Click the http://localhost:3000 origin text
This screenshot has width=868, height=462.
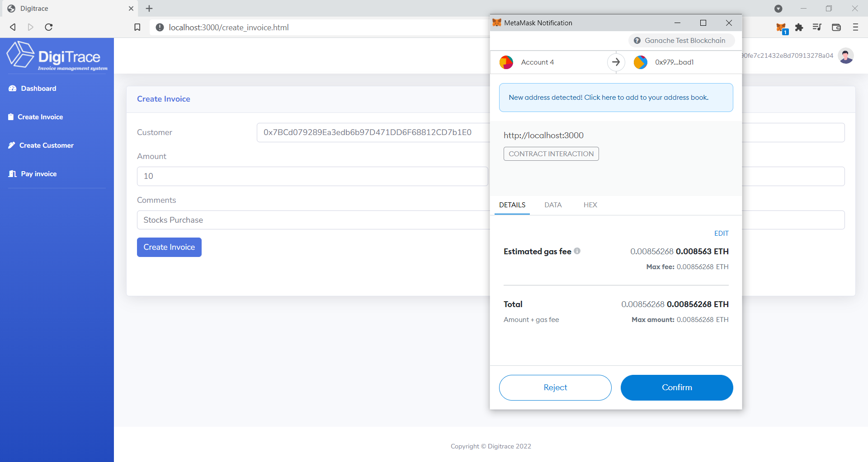(x=543, y=135)
